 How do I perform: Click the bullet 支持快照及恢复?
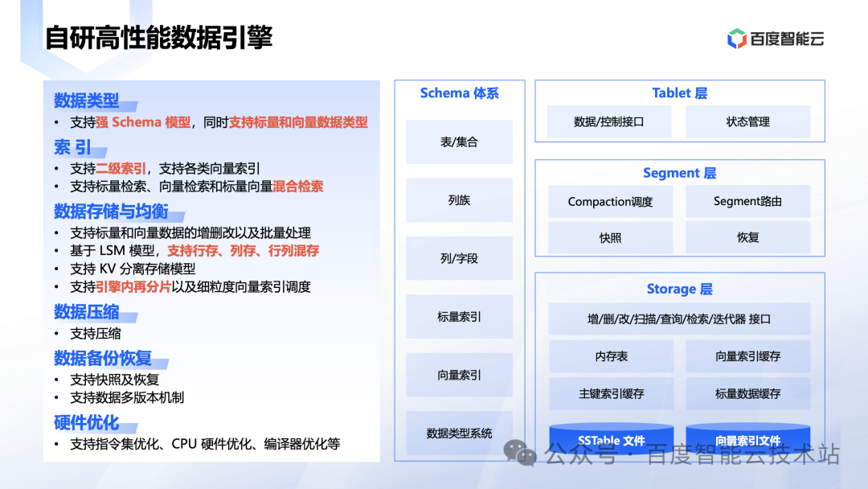point(115,380)
